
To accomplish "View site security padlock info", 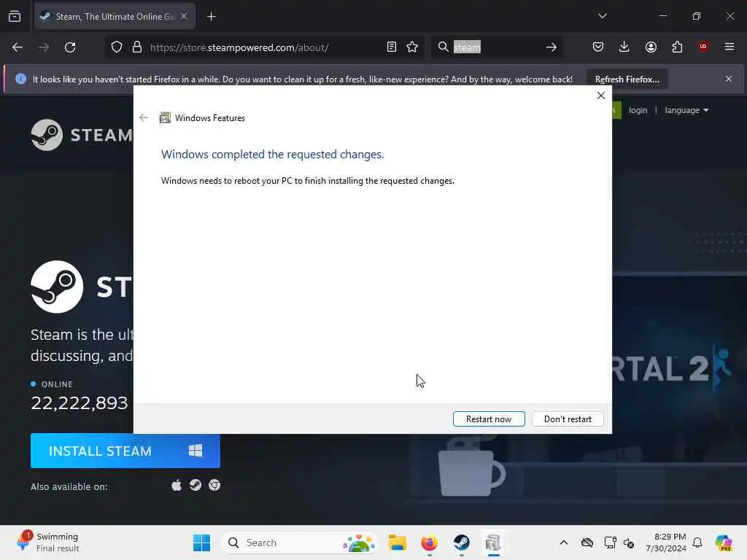I will coord(137,47).
